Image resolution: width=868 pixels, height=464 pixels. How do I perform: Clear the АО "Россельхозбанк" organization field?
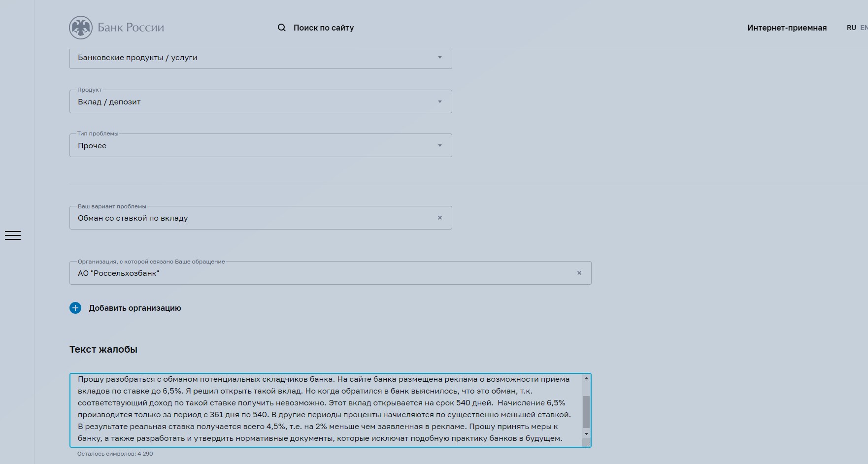(579, 273)
